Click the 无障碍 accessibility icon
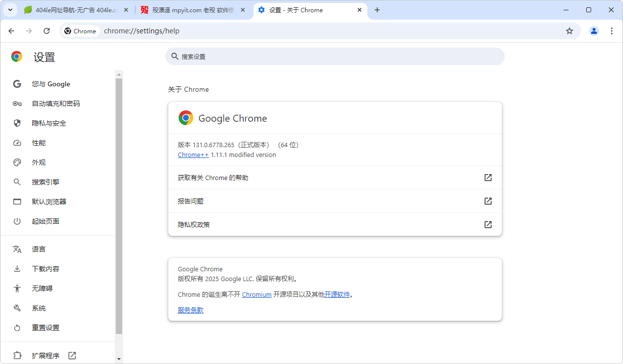Screen dimensions: 623x364 17,288
